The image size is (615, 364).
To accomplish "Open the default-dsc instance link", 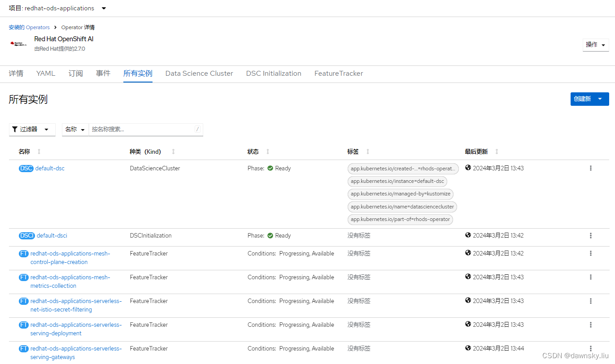I will [50, 169].
